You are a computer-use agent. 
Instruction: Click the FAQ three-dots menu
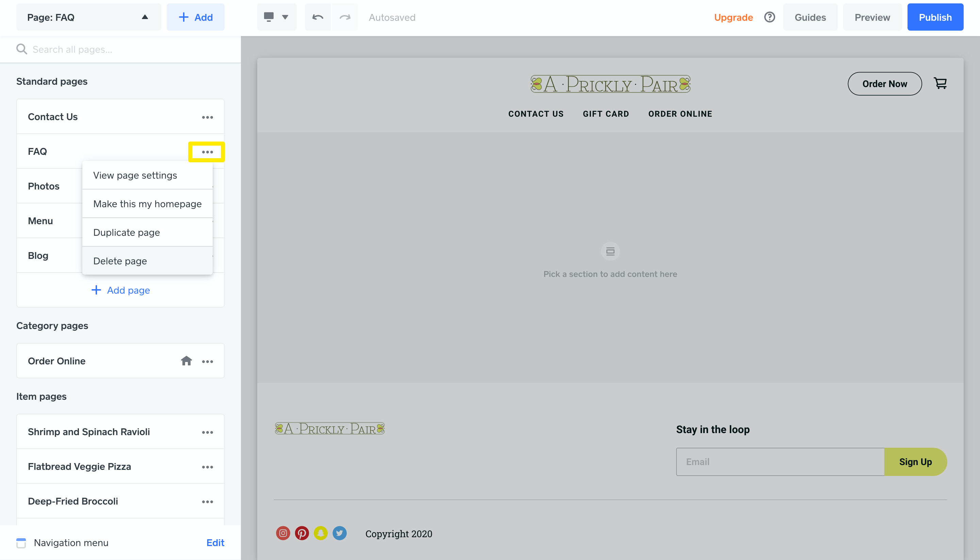point(207,152)
